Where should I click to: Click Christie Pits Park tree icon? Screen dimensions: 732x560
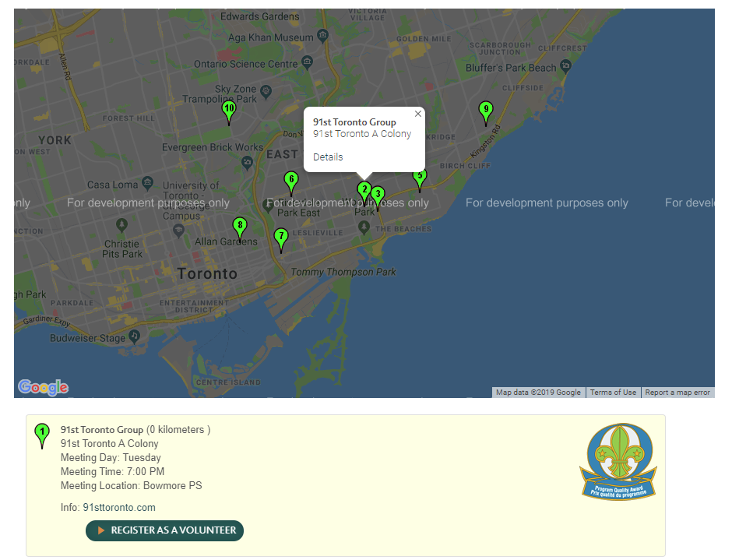point(121,225)
